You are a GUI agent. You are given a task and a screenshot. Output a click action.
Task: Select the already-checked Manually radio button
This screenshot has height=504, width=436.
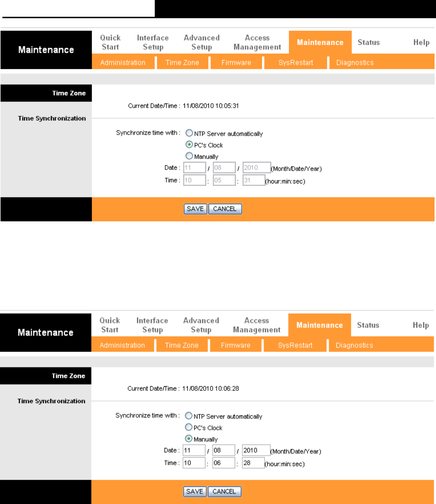coord(188,439)
